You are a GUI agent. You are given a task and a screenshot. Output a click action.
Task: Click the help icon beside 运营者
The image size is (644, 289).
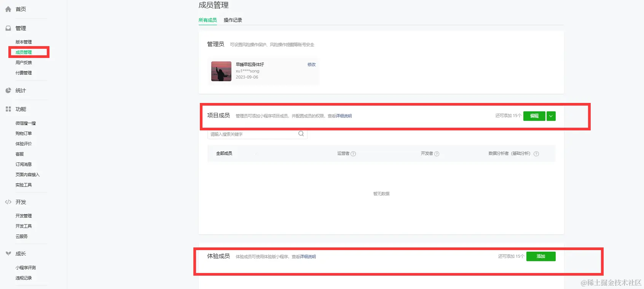tap(353, 154)
